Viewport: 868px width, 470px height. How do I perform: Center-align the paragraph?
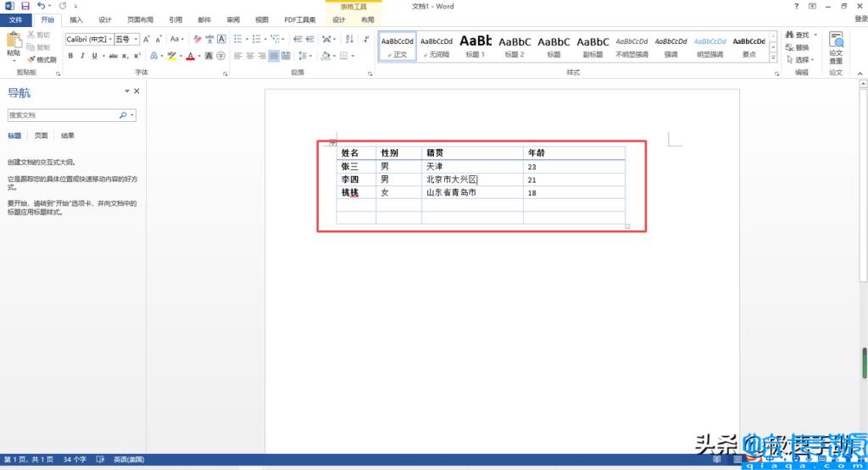[250, 56]
